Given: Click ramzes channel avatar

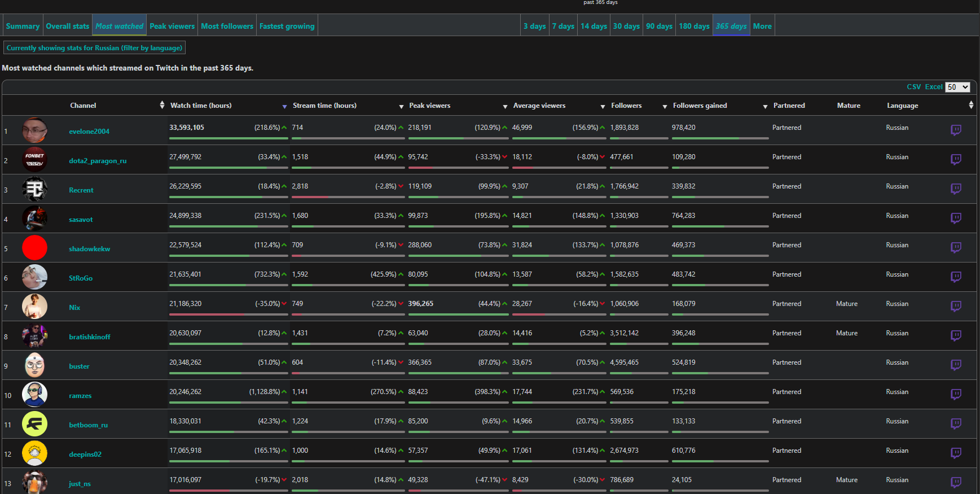Looking at the screenshot, I should [34, 395].
